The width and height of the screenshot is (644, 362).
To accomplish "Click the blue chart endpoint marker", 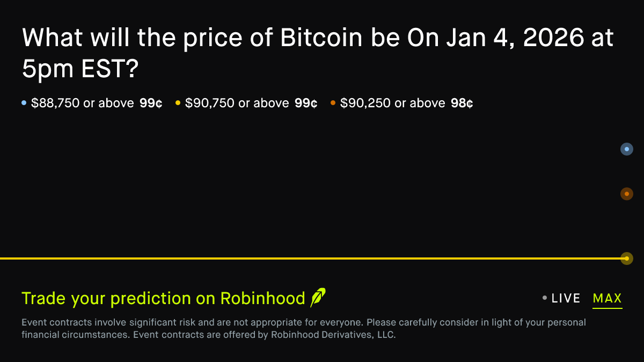I will click(626, 149).
